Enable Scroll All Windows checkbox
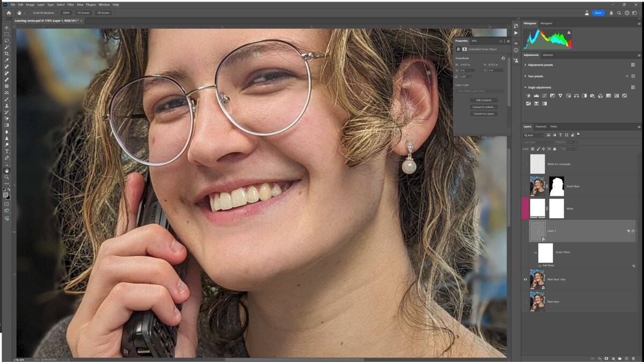The image size is (644, 362). 31,13
